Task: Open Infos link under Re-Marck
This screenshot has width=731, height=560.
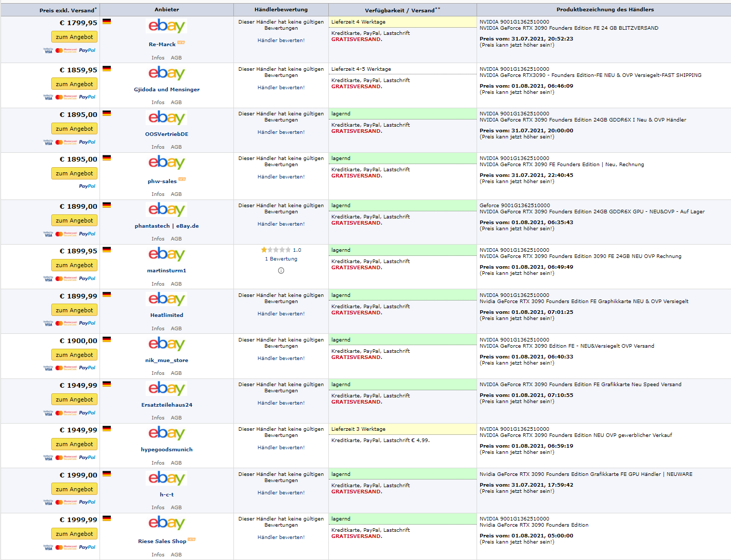Action: 158,58
